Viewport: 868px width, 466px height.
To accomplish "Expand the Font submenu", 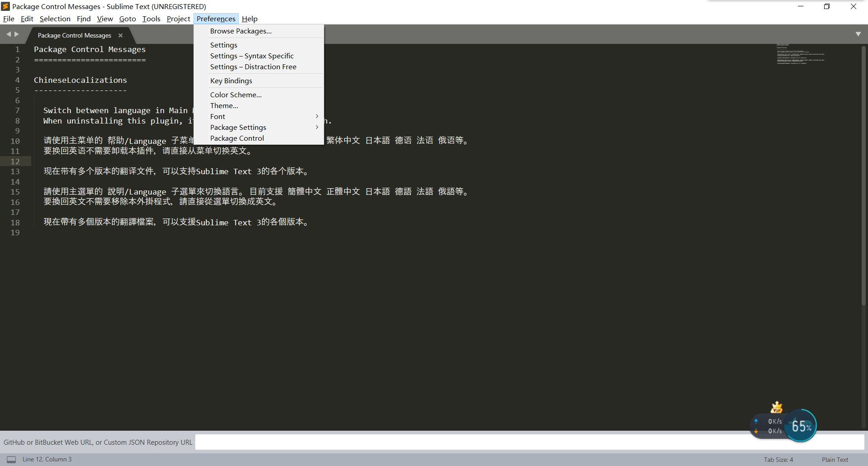I will coord(259,117).
